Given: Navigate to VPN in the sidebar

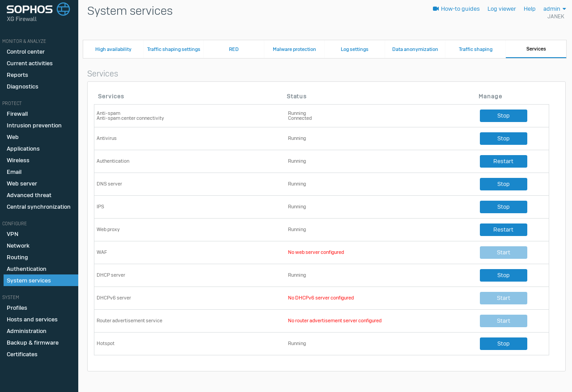Looking at the screenshot, I should coord(13,234).
